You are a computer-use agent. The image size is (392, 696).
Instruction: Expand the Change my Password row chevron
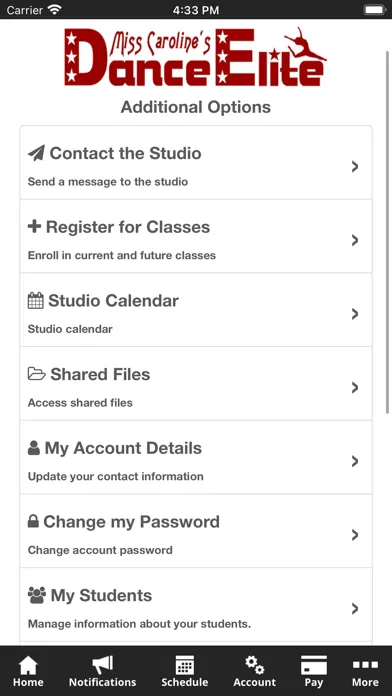pyautogui.click(x=355, y=535)
